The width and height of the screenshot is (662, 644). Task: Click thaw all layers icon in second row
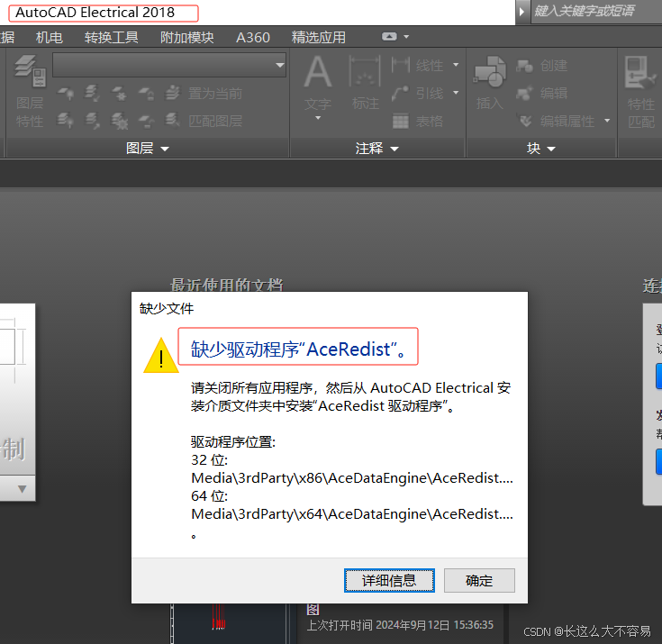pos(120,122)
